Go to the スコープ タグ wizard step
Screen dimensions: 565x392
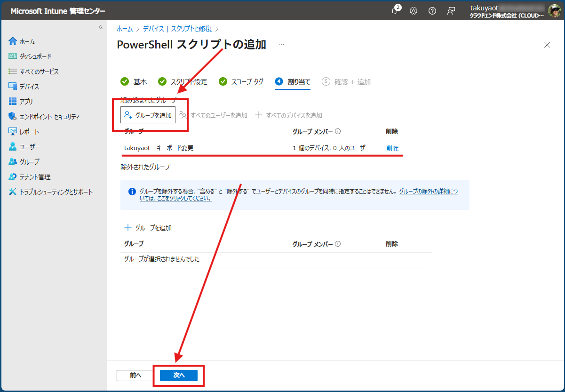pyautogui.click(x=241, y=81)
